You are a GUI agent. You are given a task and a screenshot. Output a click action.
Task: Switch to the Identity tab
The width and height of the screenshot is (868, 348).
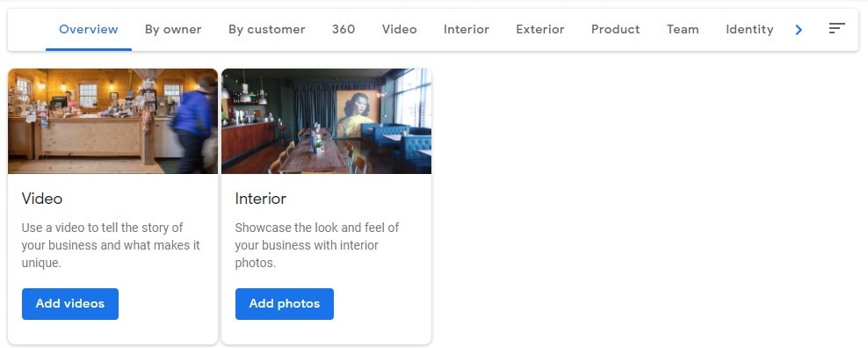coord(749,29)
